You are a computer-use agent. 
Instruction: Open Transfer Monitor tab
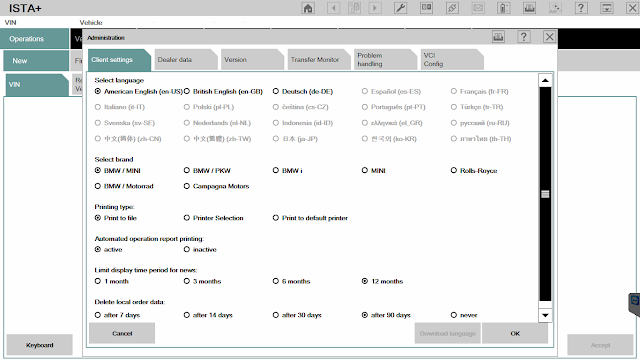[319, 60]
